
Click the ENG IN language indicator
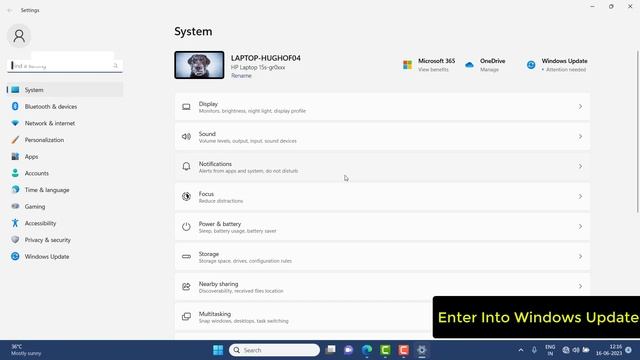tap(550, 350)
